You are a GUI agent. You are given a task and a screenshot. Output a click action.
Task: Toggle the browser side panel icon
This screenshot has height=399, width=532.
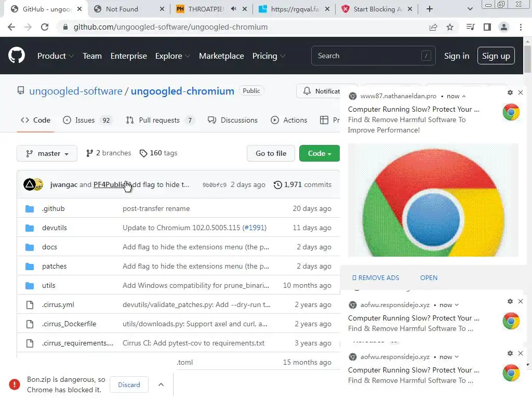click(x=487, y=27)
